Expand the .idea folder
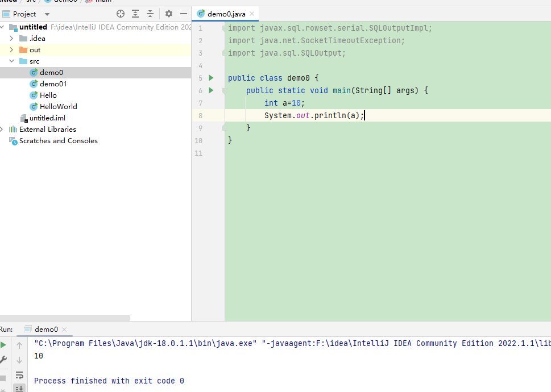This screenshot has height=392, width=551. (11, 38)
